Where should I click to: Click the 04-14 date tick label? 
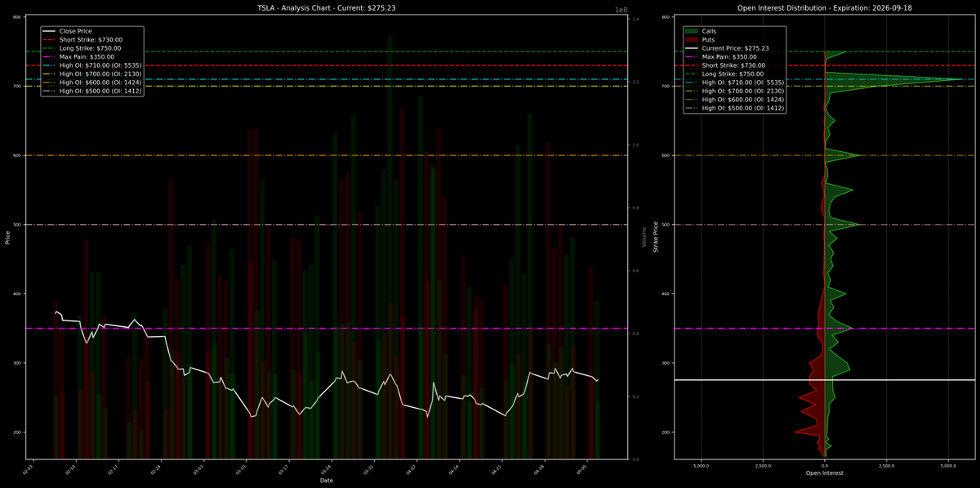pyautogui.click(x=454, y=468)
